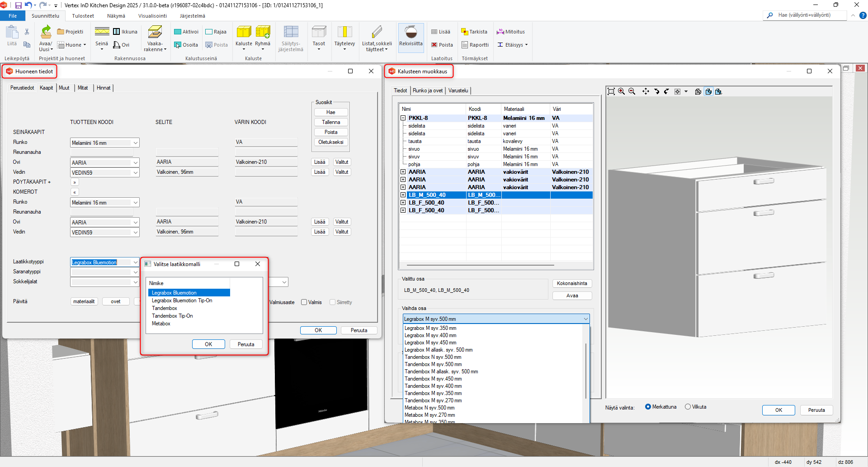
Task: Select the Merkattuna radio option
Action: click(648, 407)
